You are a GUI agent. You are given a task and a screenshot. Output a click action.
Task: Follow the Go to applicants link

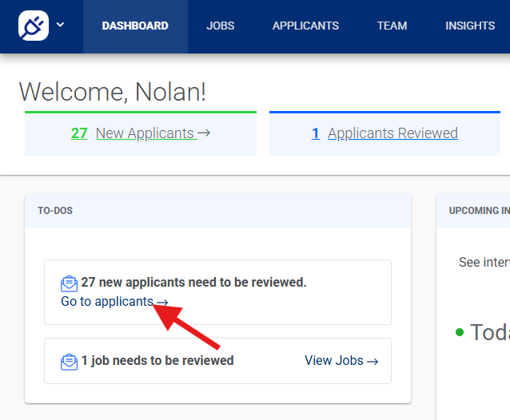click(x=107, y=302)
